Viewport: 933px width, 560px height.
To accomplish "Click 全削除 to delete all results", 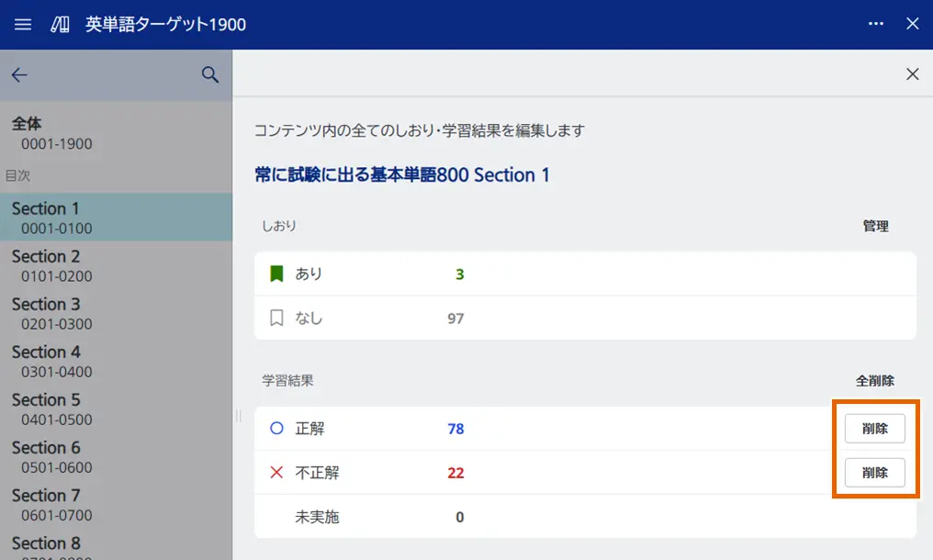I will pos(877,379).
